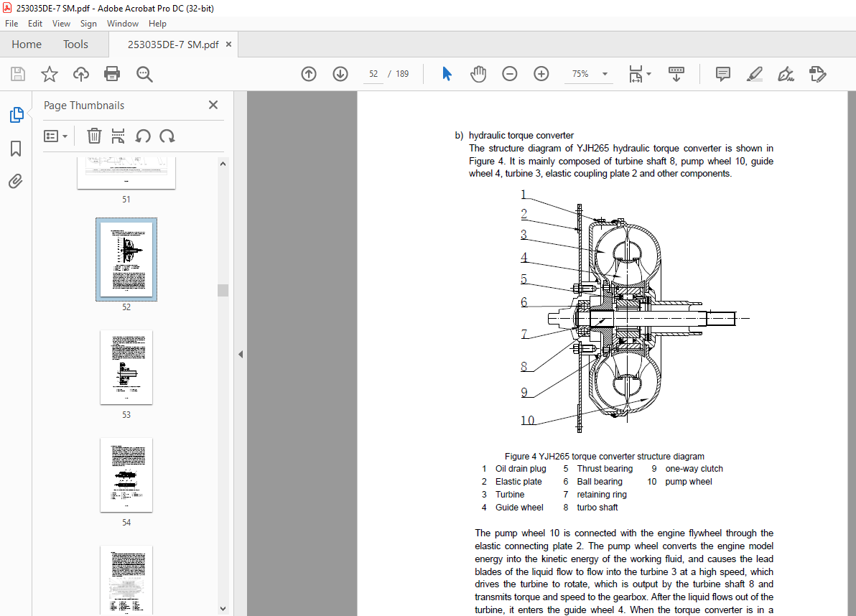This screenshot has height=616, width=856.
Task: Click the cloud upload icon
Action: tap(81, 74)
